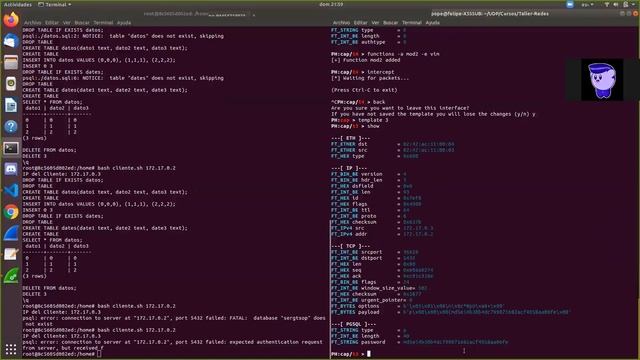
Task: Open Thunderbird mail from the dock
Action: pyautogui.click(x=11, y=41)
